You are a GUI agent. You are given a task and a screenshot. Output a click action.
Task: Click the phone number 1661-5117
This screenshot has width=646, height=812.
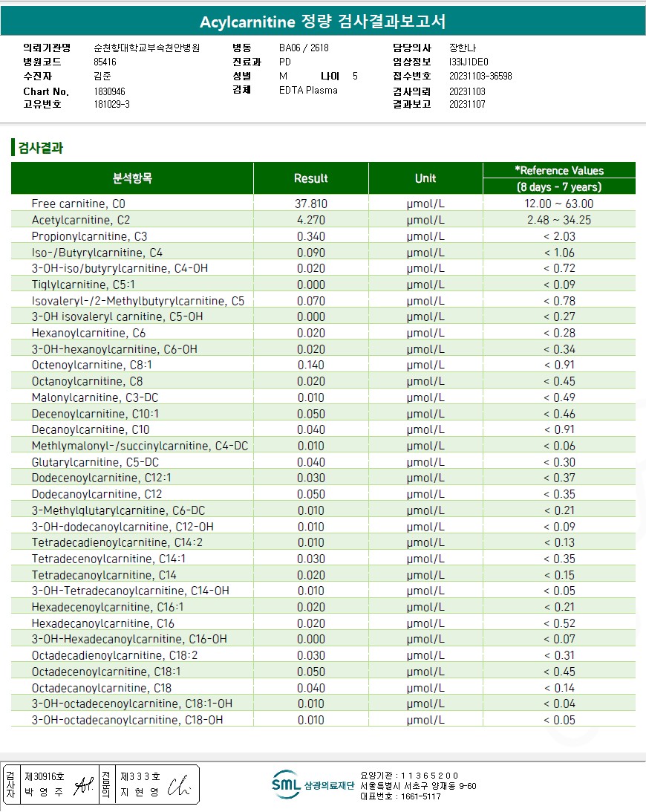click(x=421, y=796)
